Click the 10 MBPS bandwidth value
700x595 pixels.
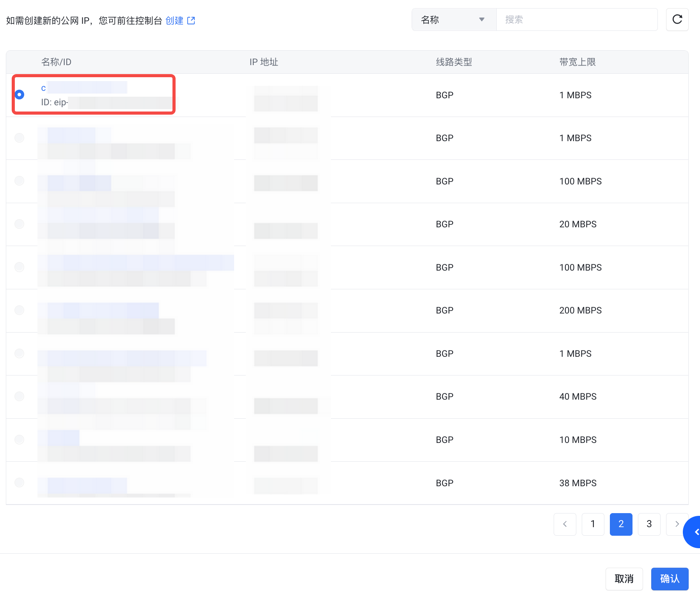(x=578, y=440)
